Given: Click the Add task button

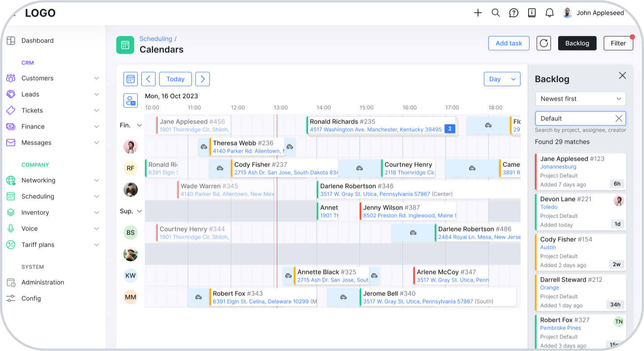Looking at the screenshot, I should click(x=508, y=43).
